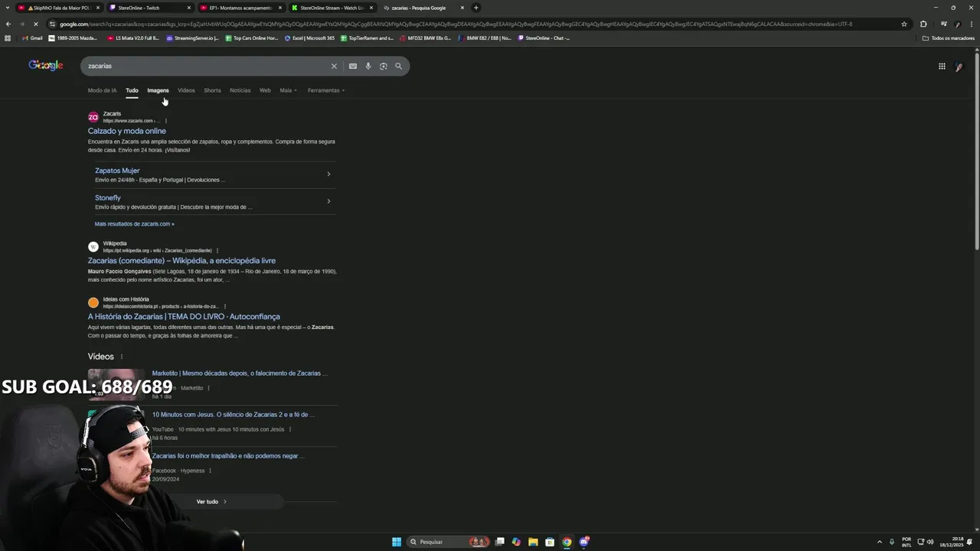
Task: Open Excel | Microsoft 365 bookmark
Action: pos(309,37)
